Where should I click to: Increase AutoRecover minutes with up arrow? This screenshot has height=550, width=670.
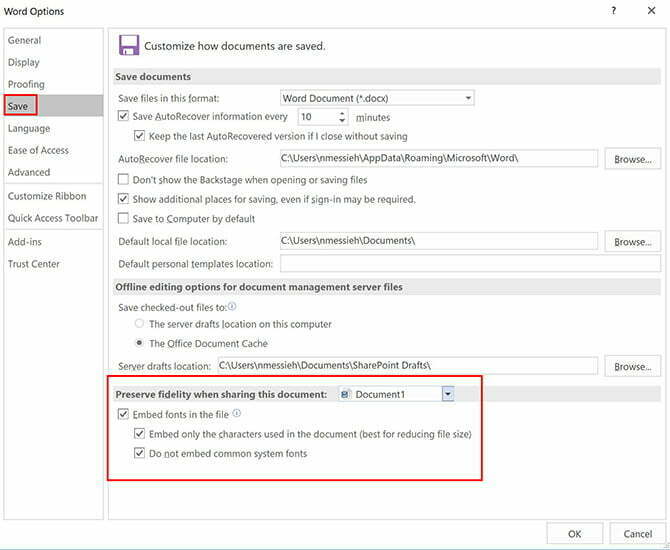pyautogui.click(x=342, y=113)
